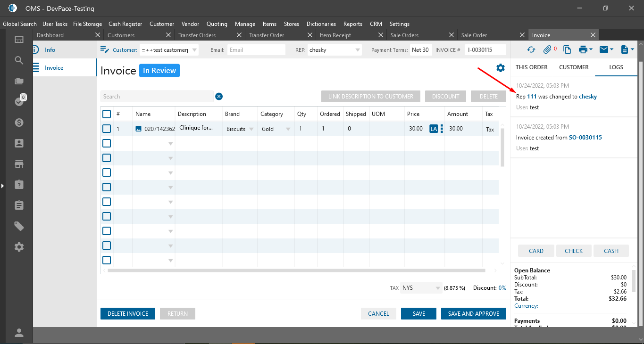Image resolution: width=644 pixels, height=344 pixels.
Task: Click the copy invoice icon
Action: click(567, 49)
